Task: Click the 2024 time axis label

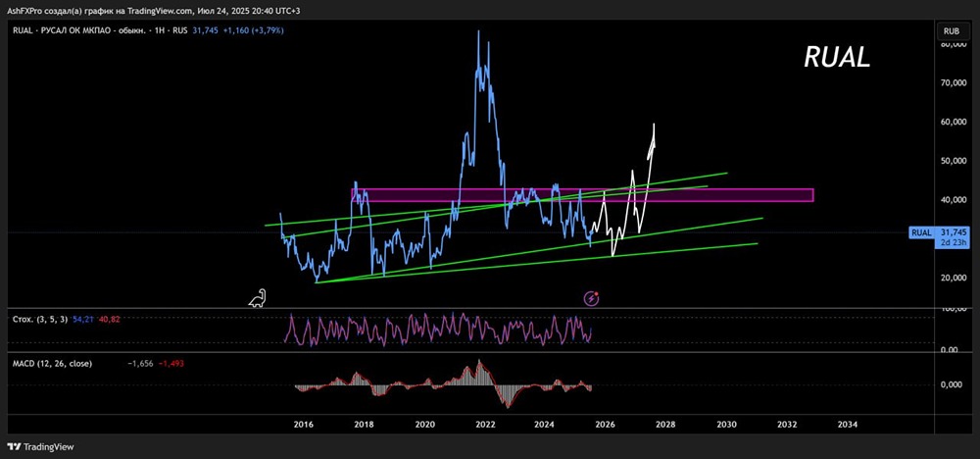Action: pyautogui.click(x=545, y=424)
